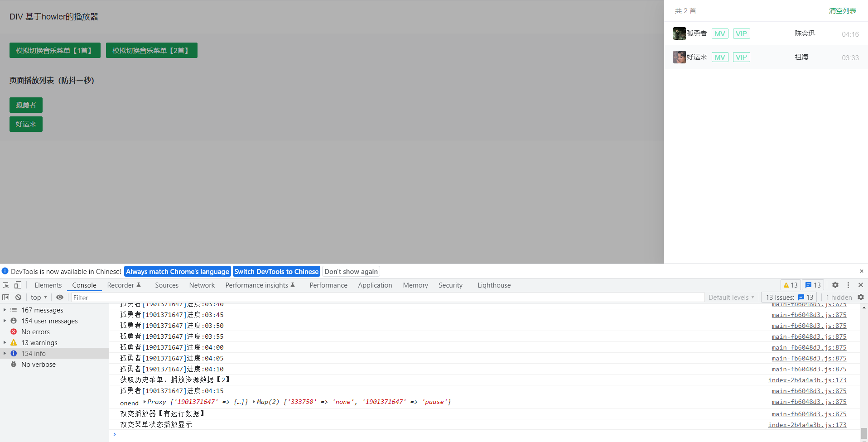The image size is (868, 442).
Task: Open the top frame context dropdown
Action: pyautogui.click(x=39, y=297)
